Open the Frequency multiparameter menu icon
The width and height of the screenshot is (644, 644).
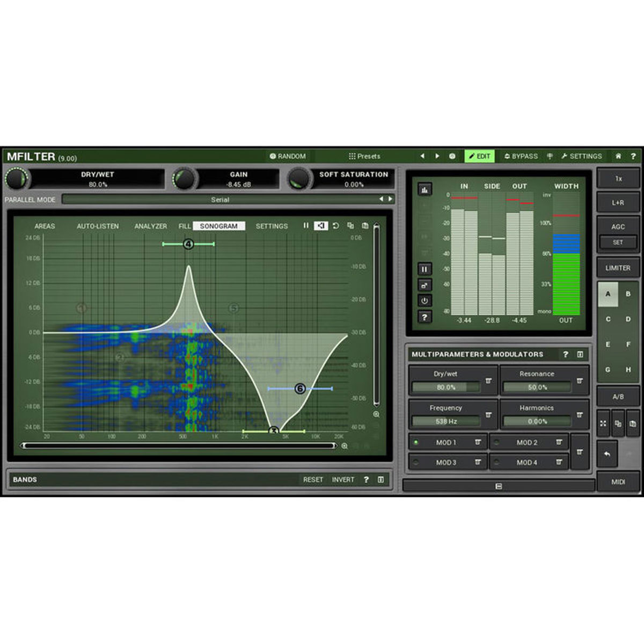[488, 415]
